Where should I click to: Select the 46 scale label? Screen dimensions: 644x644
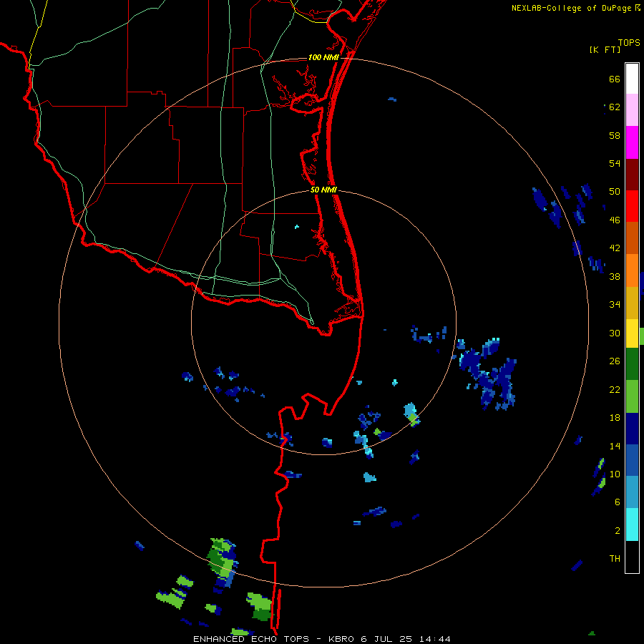click(x=615, y=220)
